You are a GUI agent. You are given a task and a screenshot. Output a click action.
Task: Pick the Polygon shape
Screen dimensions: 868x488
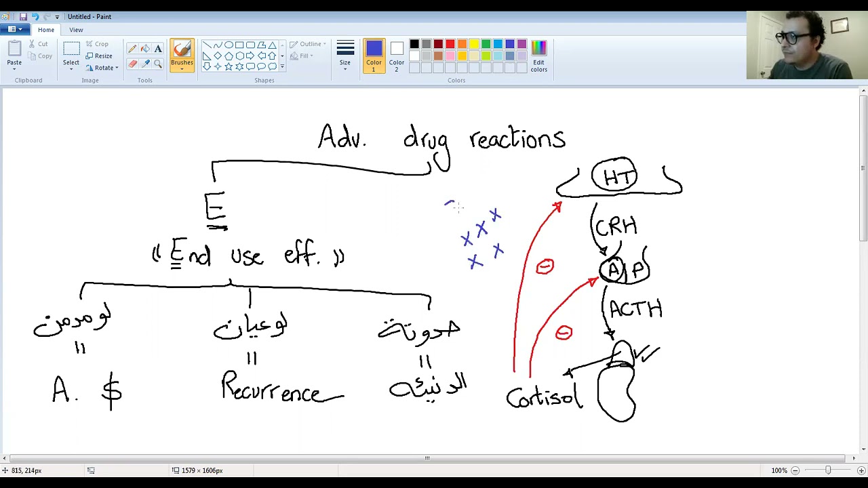261,45
